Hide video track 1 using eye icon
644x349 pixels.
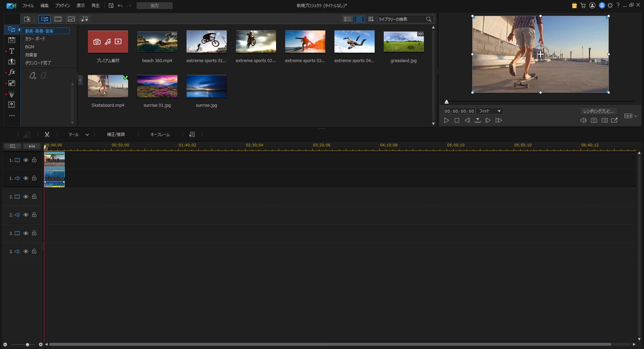[26, 160]
